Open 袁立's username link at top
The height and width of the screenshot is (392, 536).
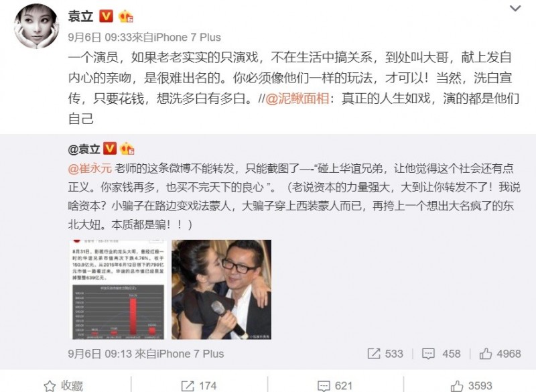(x=80, y=16)
